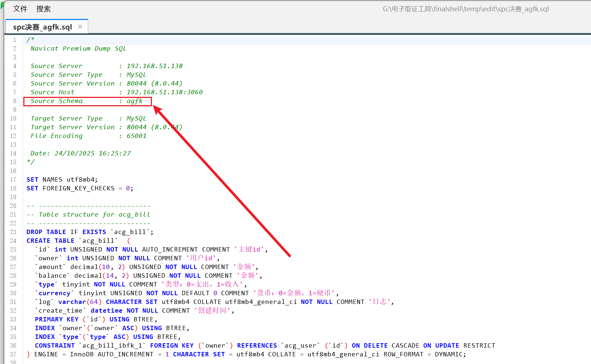591x364 pixels.
Task: Click the CREATE TABLE acg_bill line
Action: coord(72,241)
